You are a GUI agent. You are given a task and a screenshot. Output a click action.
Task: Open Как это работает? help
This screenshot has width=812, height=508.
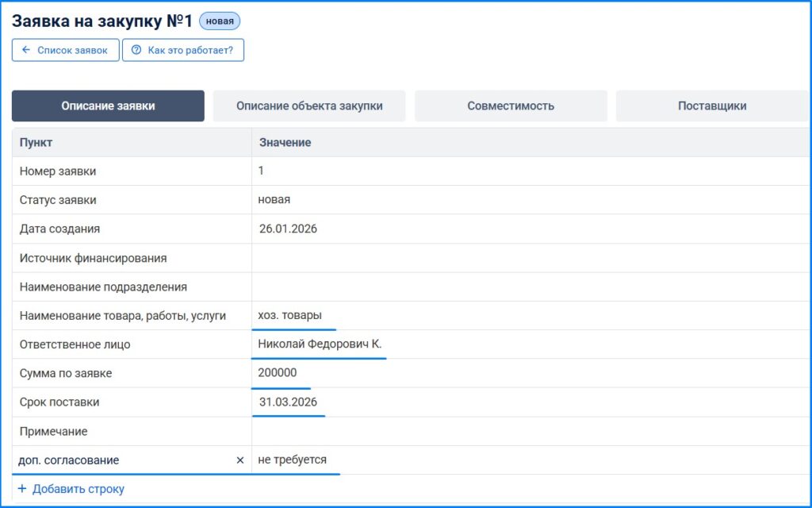pos(183,50)
